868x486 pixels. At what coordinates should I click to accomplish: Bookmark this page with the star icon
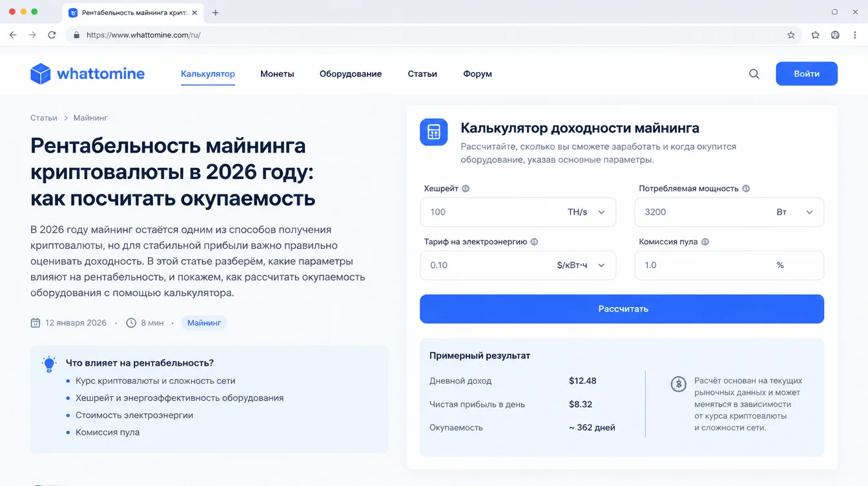pos(791,35)
